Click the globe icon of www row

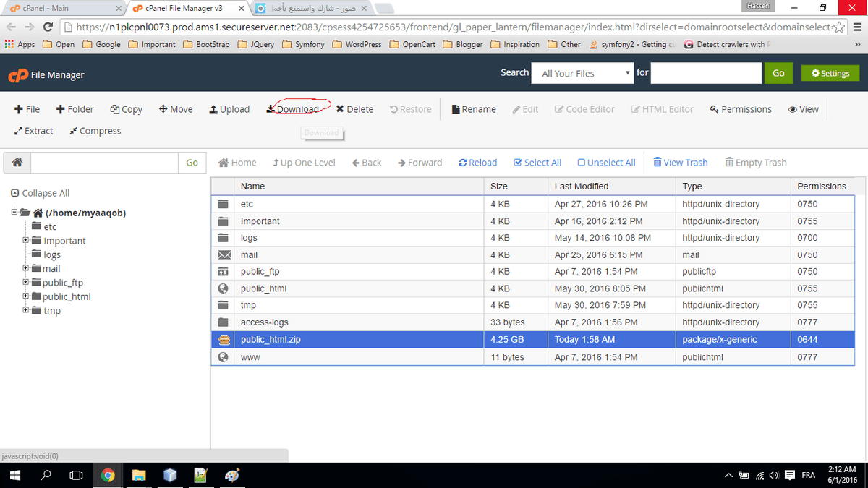pos(224,356)
